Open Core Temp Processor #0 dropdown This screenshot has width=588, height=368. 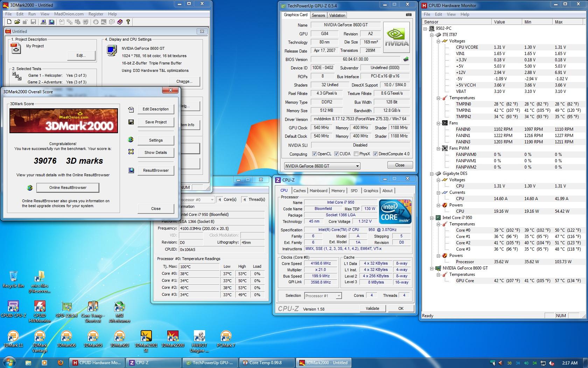212,200
